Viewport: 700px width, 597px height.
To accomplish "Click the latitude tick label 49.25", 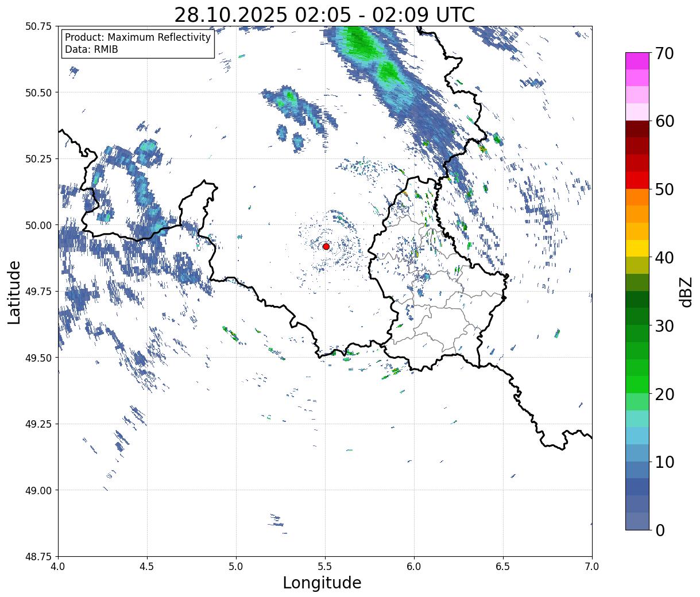I will 38,424.
